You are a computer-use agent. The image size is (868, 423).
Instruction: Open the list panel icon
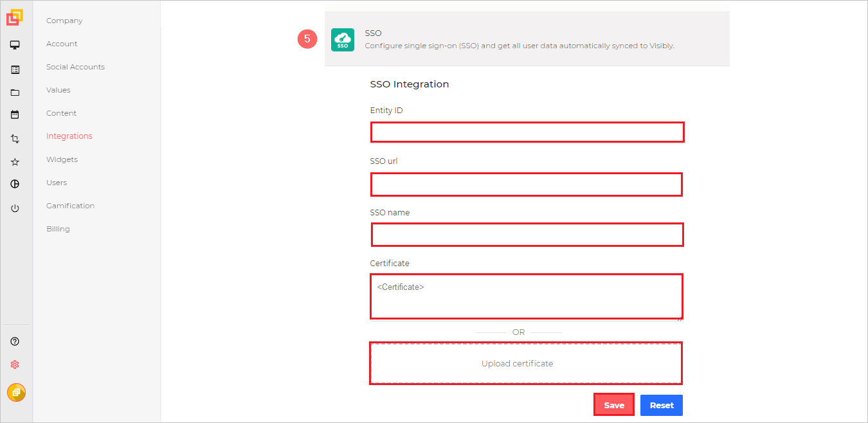pyautogui.click(x=15, y=69)
